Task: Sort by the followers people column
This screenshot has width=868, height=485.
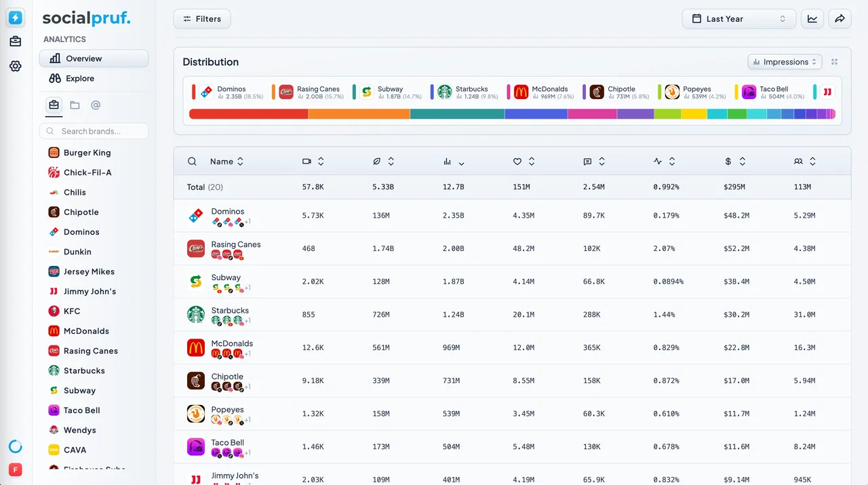Action: click(805, 161)
